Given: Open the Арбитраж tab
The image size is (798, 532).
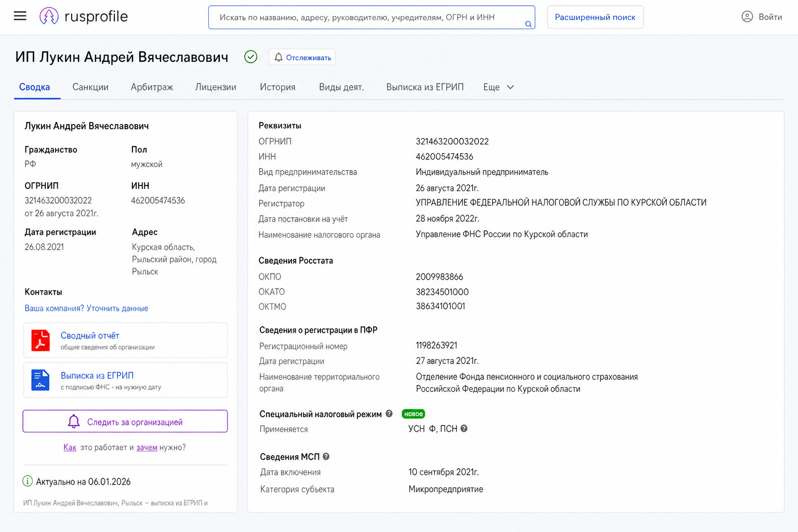Looking at the screenshot, I should (152, 87).
